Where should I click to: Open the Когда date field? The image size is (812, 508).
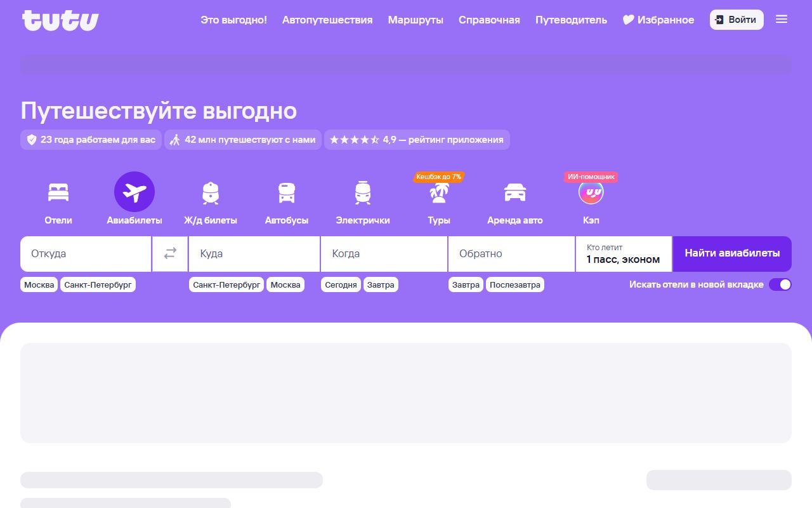[x=384, y=254]
